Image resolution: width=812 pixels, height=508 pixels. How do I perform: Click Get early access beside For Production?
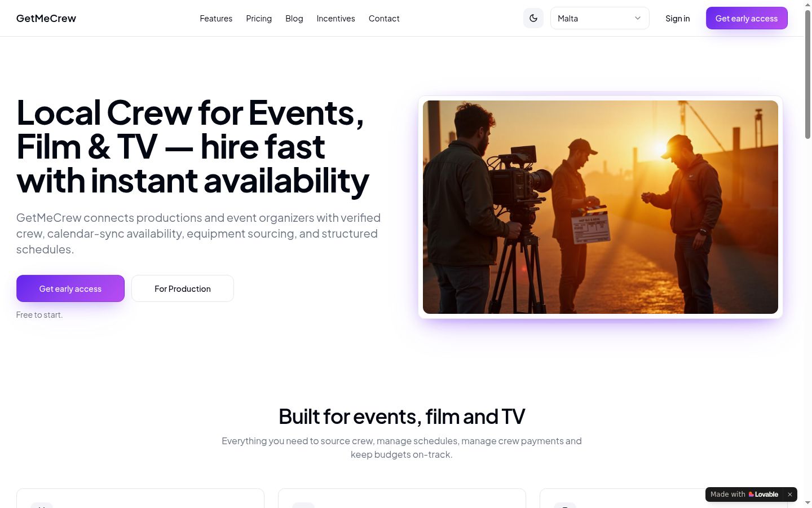tap(70, 288)
